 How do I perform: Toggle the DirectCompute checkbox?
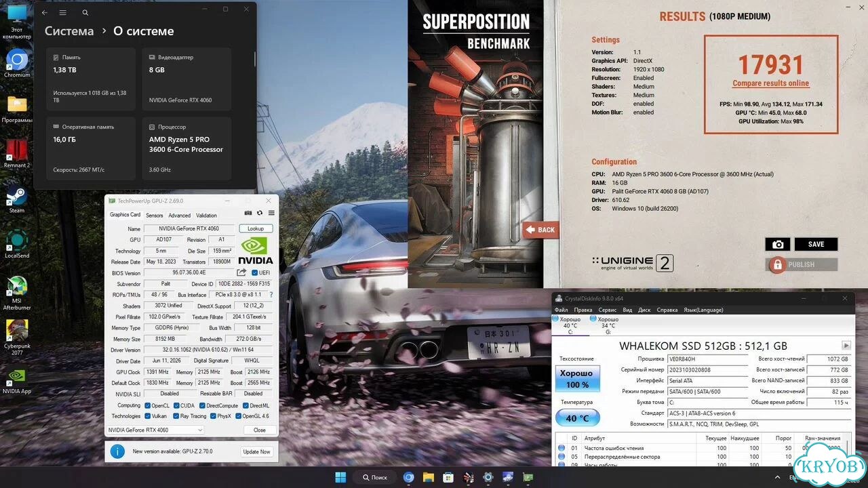pos(201,405)
